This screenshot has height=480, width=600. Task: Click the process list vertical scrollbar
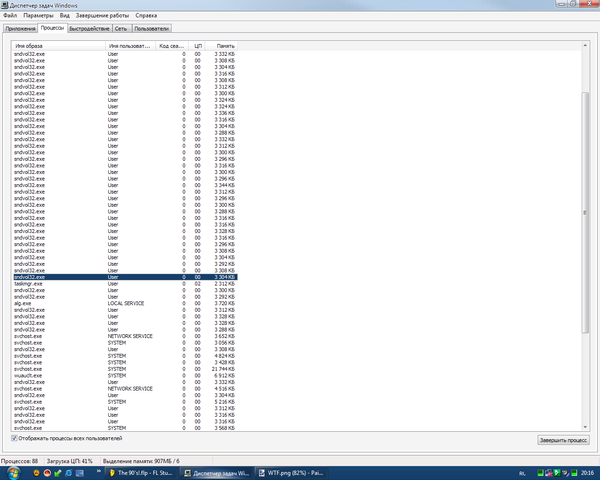click(586, 200)
